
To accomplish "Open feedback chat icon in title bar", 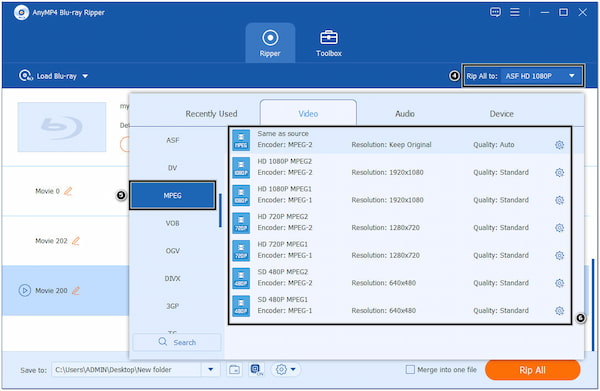I will pyautogui.click(x=495, y=12).
